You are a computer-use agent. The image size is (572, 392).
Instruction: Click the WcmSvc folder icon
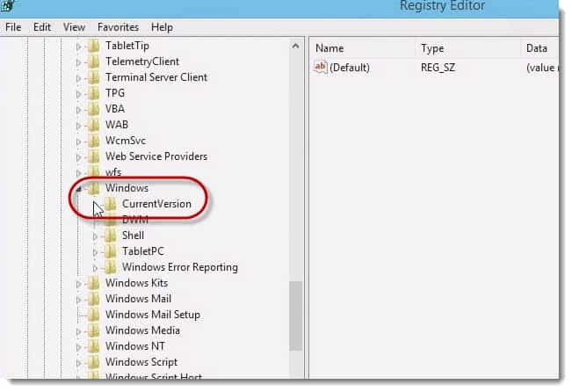tap(94, 141)
